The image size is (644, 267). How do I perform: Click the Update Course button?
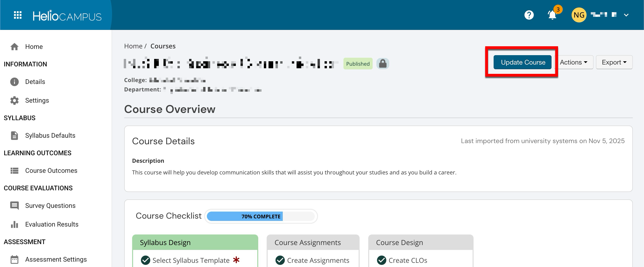[523, 62]
